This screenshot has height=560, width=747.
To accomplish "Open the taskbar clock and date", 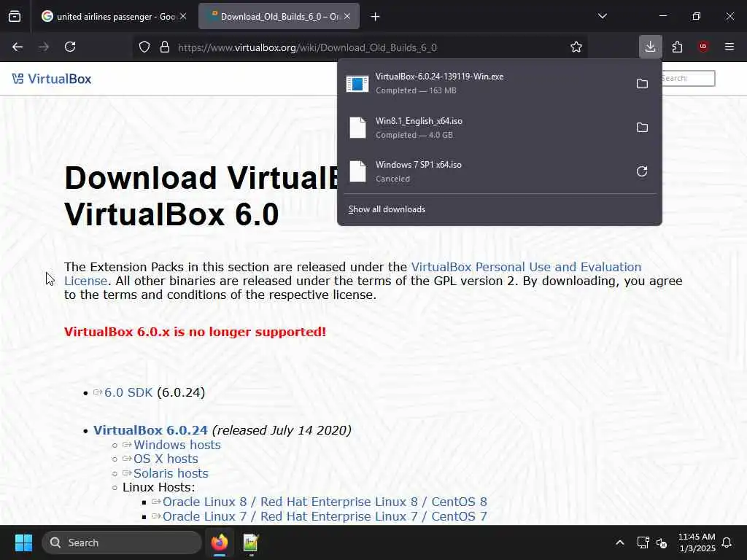I will click(x=697, y=542).
